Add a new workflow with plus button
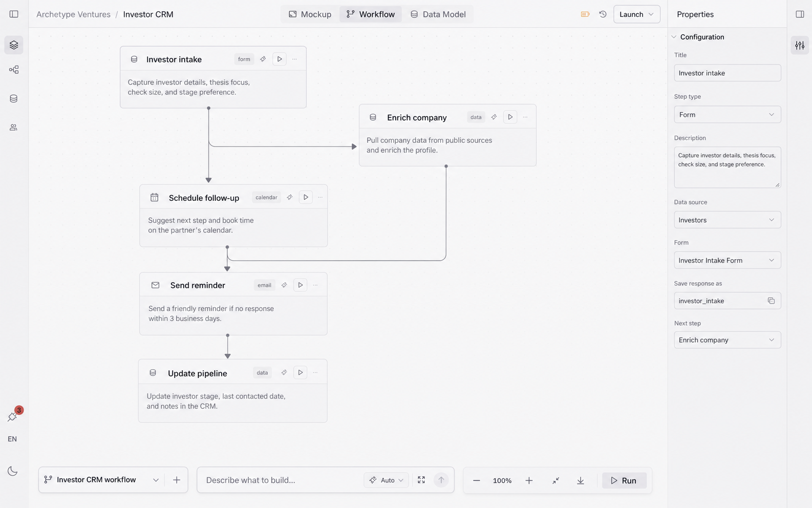Image resolution: width=812 pixels, height=508 pixels. (x=177, y=480)
